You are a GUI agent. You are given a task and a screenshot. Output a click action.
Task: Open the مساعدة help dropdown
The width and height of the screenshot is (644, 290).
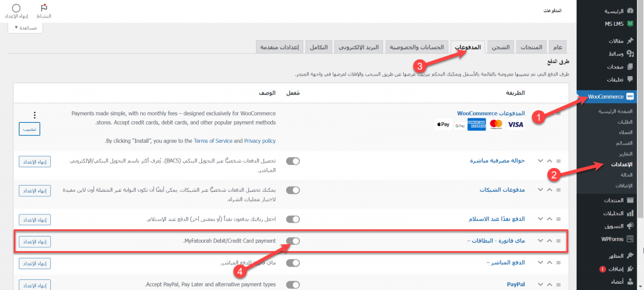(25, 28)
